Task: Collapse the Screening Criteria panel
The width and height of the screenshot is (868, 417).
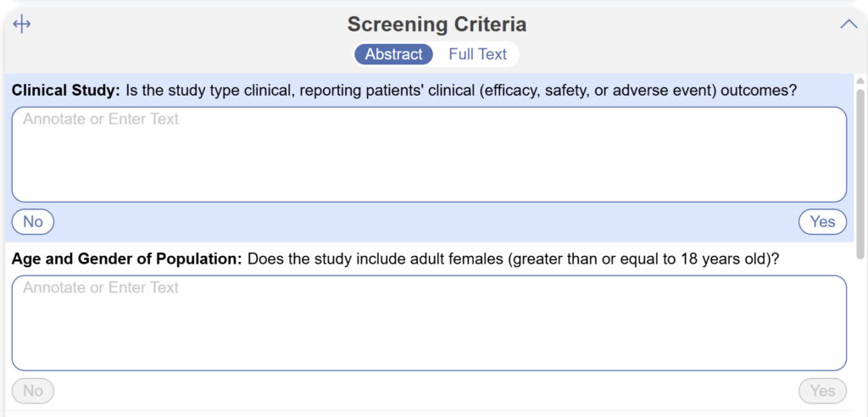Action: tap(849, 25)
